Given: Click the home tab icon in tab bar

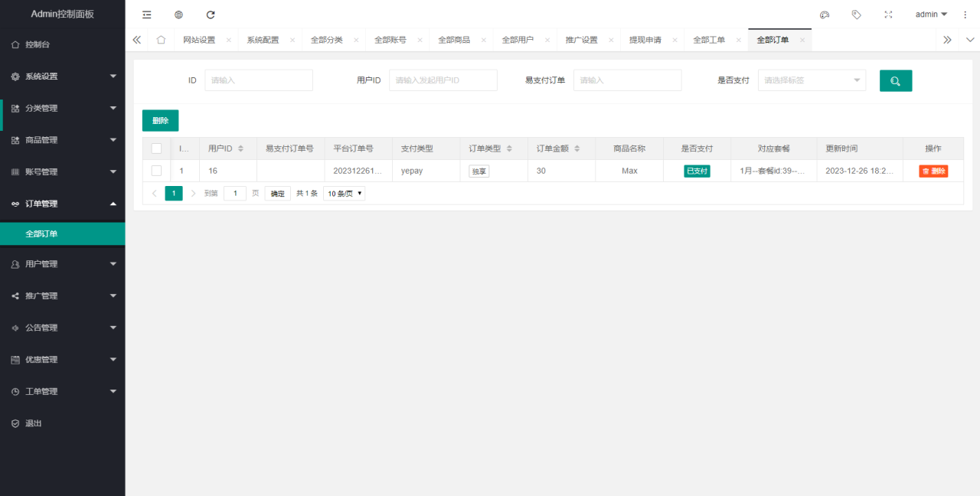Looking at the screenshot, I should (161, 39).
